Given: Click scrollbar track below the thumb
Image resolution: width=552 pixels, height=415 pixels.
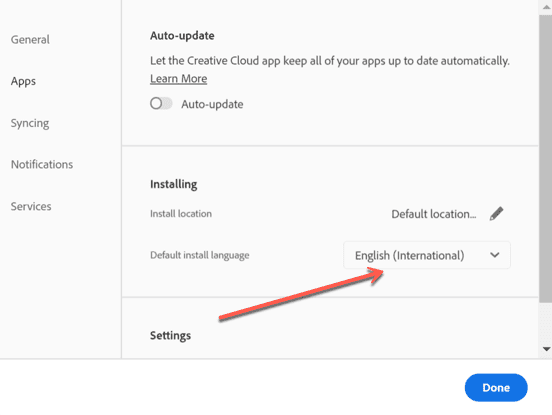Looking at the screenshot, I should coord(545,322).
